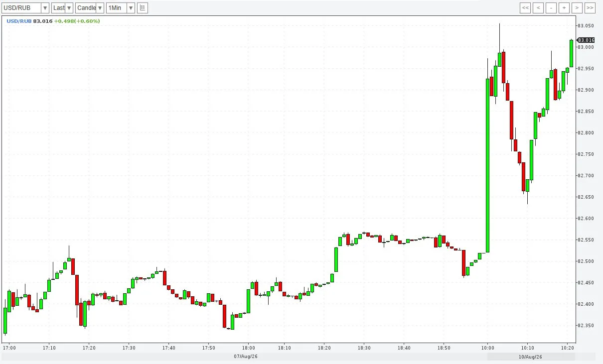
Task: Step chart back with < button
Action: (x=538, y=8)
